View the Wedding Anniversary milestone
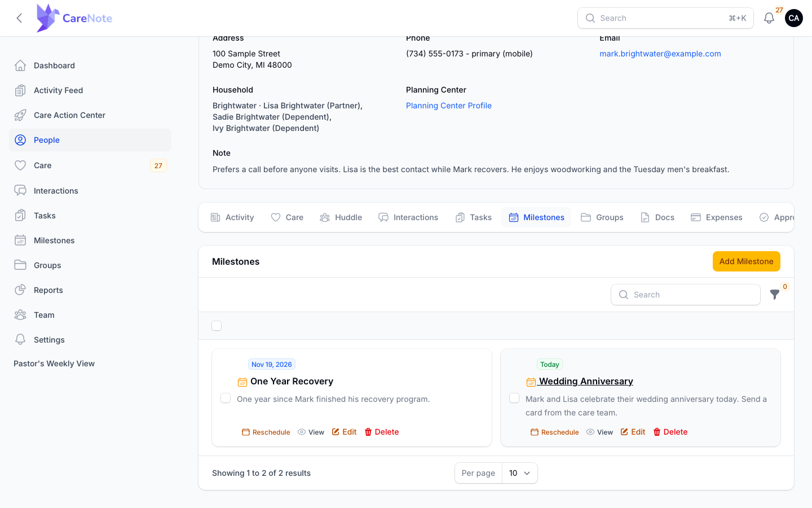Viewport: 812px width, 508px height. click(599, 432)
